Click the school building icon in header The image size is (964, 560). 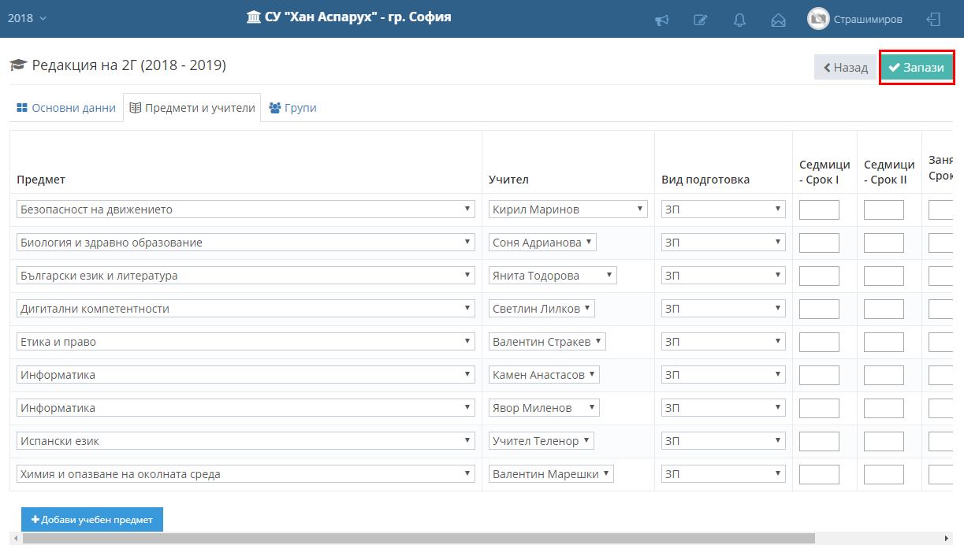254,17
